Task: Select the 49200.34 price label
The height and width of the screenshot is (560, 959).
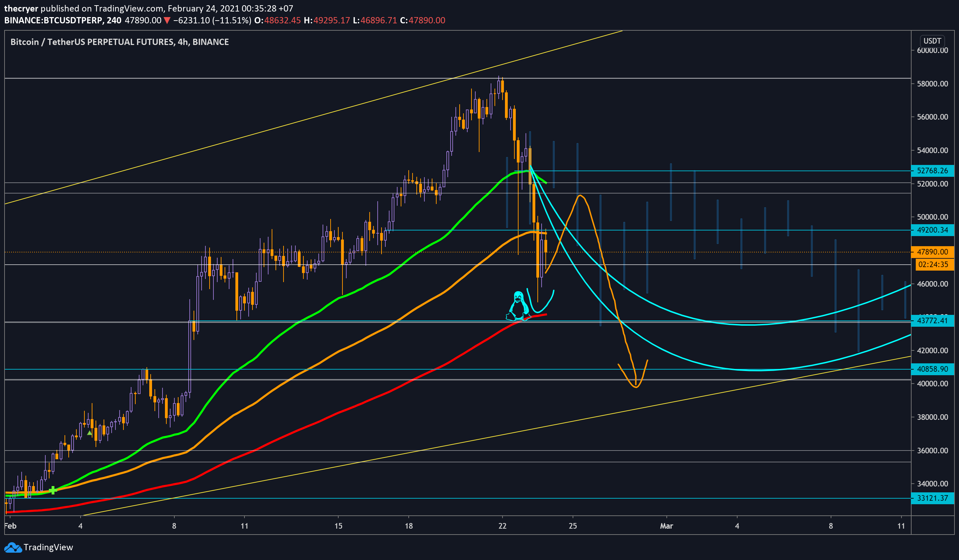Action: (x=933, y=230)
